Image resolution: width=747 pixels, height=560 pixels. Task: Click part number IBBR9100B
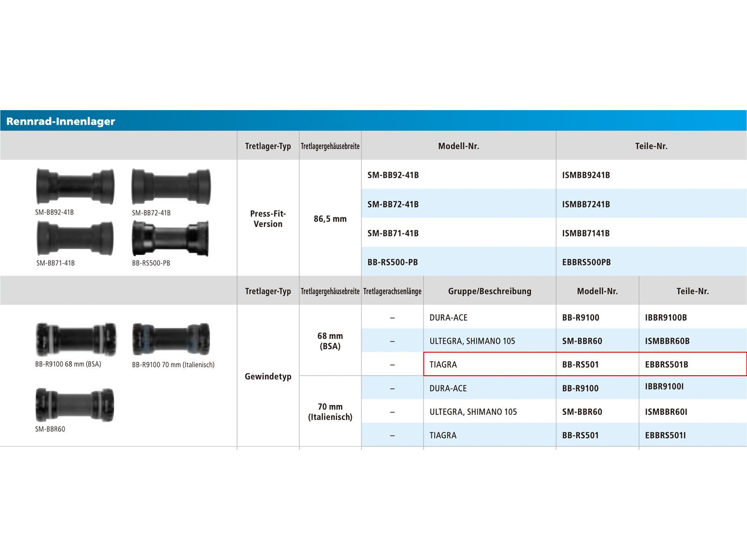coord(666,317)
